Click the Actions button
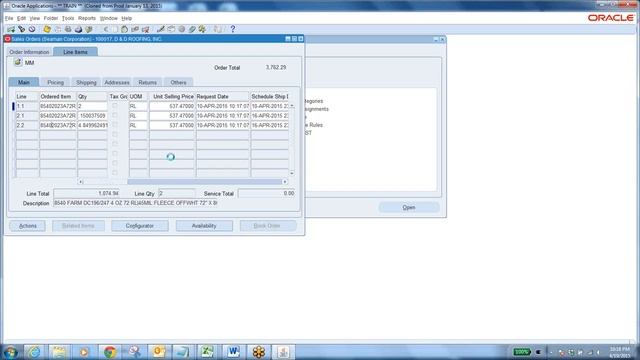Viewport: 640px width, 360px height. click(x=27, y=226)
